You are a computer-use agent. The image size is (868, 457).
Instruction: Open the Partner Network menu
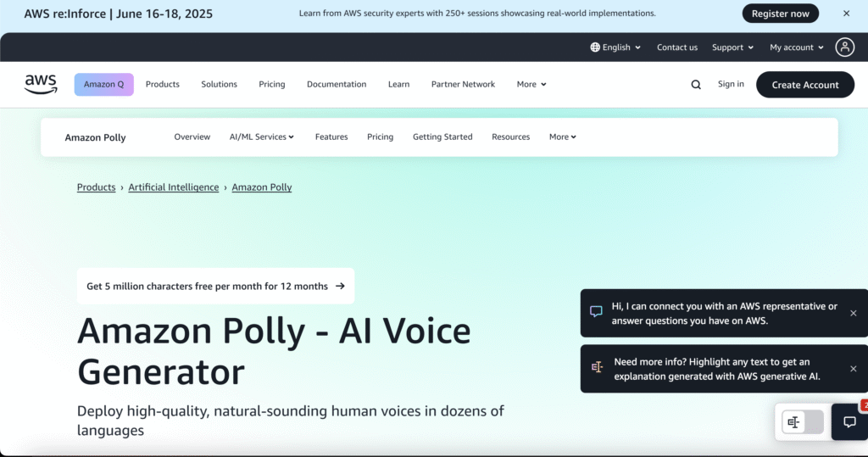[463, 84]
